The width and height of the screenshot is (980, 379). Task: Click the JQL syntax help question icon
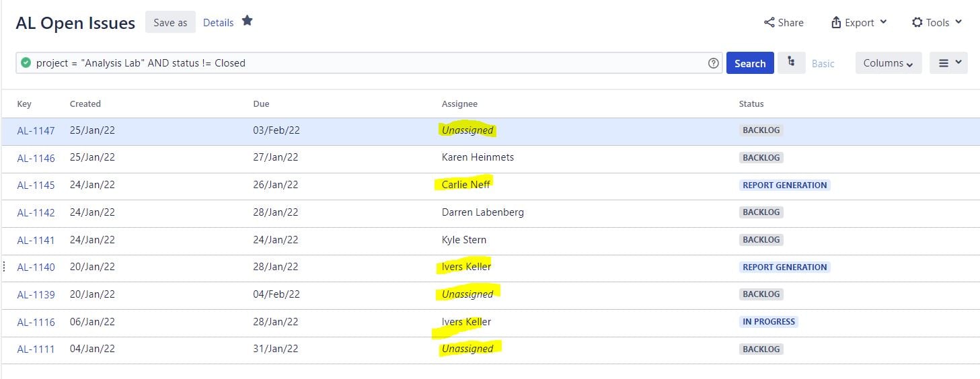tap(714, 63)
